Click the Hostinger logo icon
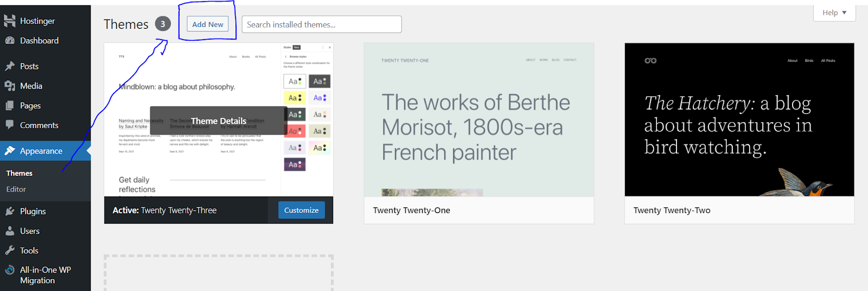This screenshot has height=291, width=868. (x=10, y=21)
